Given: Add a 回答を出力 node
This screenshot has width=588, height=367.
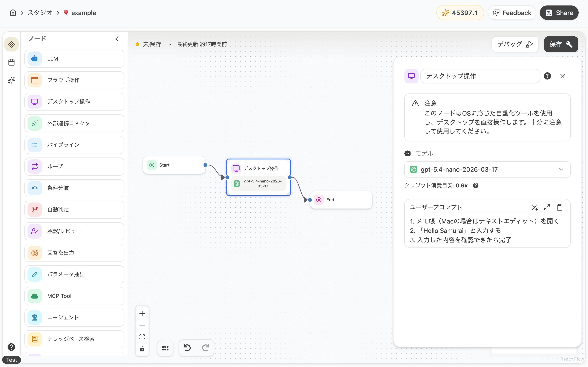Looking at the screenshot, I should tap(75, 253).
